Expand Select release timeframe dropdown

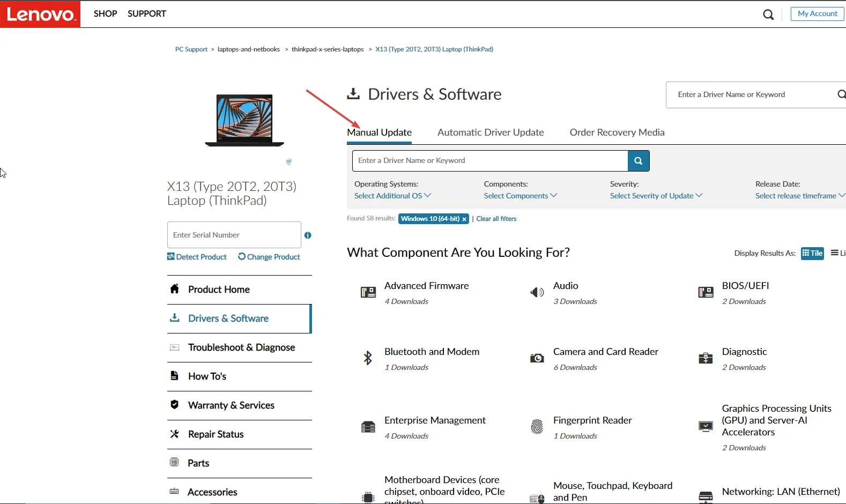800,196
